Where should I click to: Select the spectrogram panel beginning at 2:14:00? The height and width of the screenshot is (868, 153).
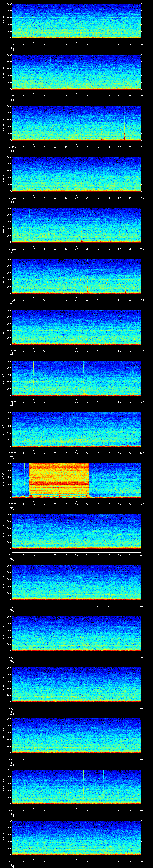76,21
